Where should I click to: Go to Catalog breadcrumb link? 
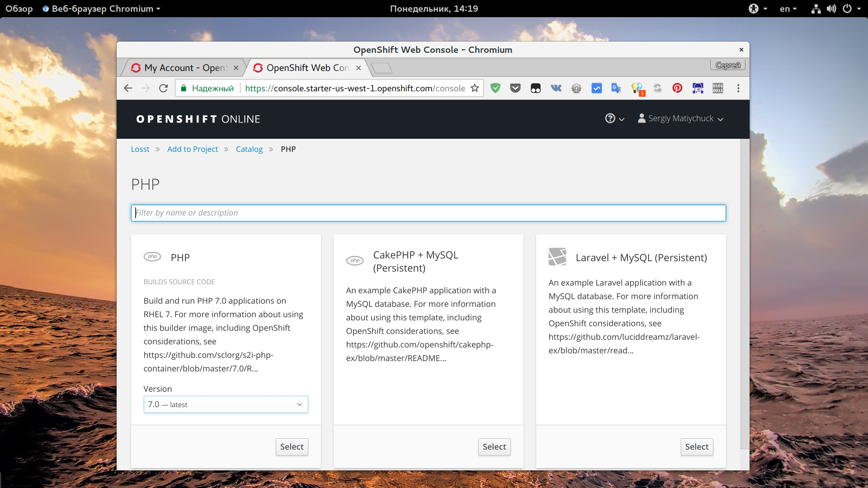coord(249,149)
